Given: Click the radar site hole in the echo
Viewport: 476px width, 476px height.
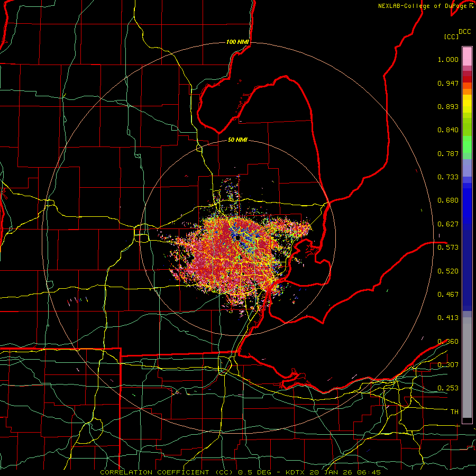Looking at the screenshot, I should pos(237,237).
